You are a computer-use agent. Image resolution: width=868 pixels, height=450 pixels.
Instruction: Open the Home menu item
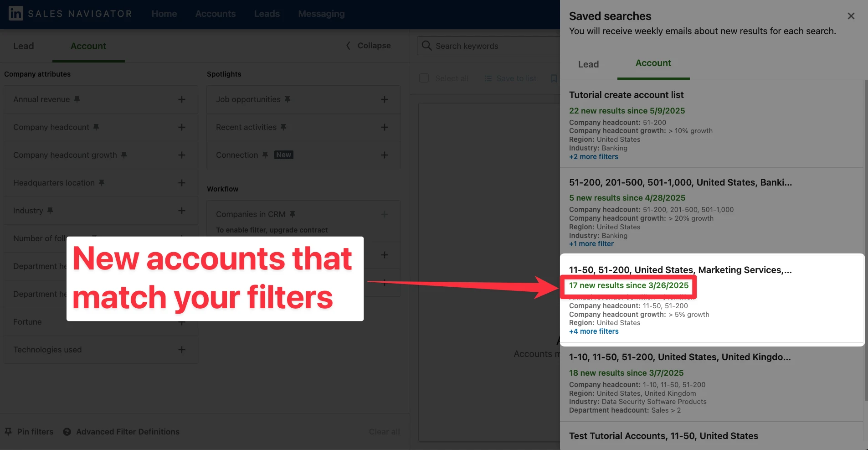pos(164,14)
